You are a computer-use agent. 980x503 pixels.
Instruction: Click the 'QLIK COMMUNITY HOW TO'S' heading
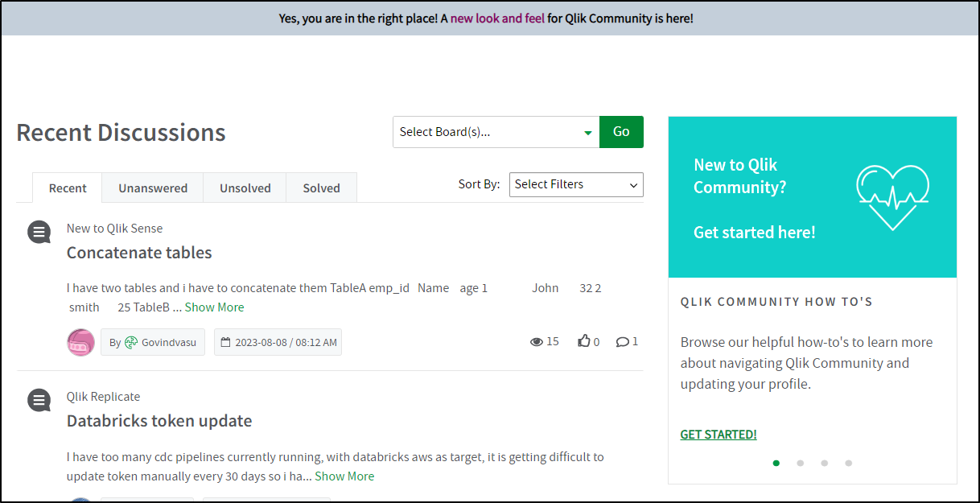point(776,302)
